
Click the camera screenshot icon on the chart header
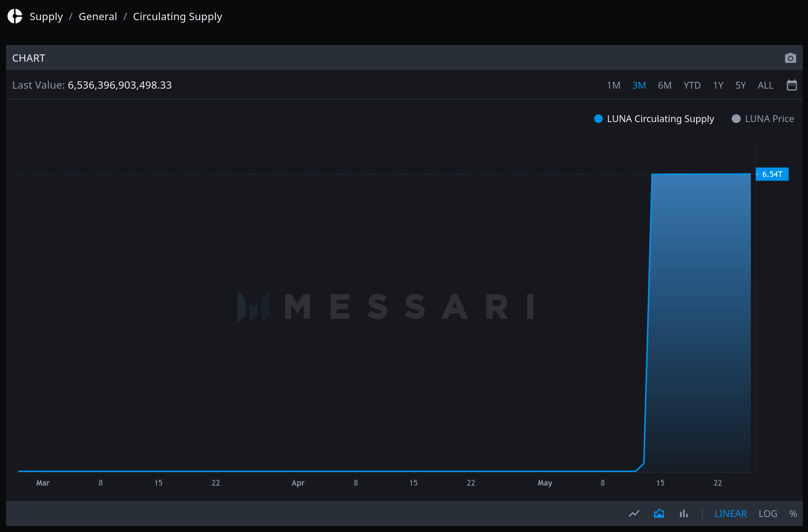pyautogui.click(x=790, y=58)
